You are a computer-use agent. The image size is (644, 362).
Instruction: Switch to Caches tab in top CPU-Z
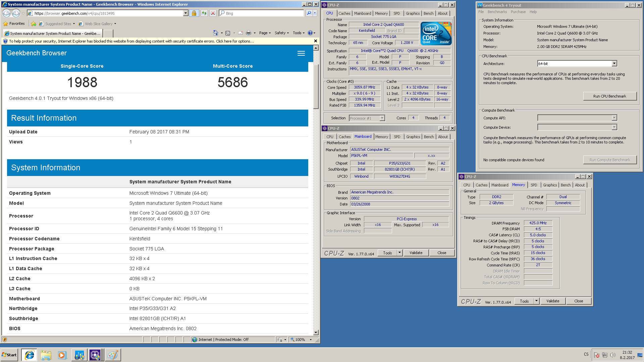coord(344,13)
